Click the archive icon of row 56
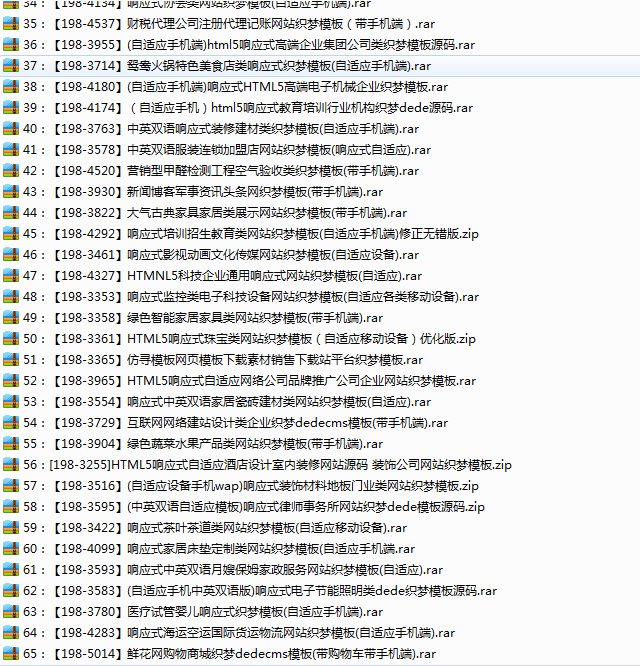The height and width of the screenshot is (666, 640). coord(11,465)
